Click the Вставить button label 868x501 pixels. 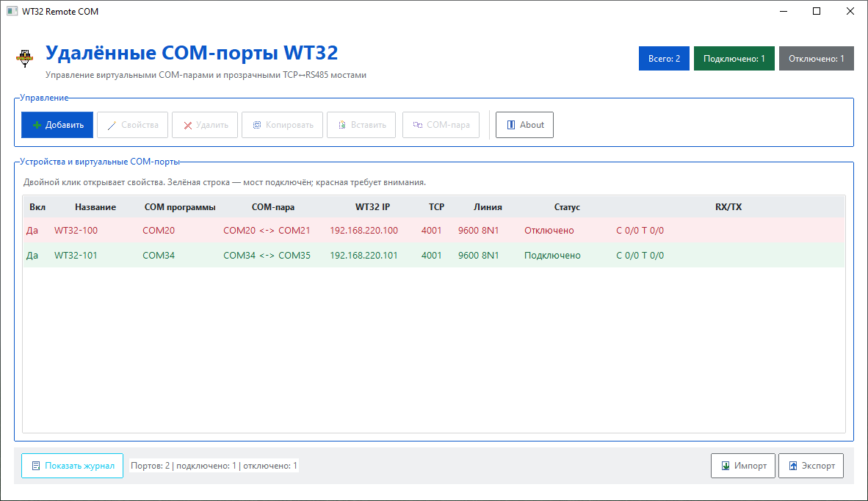pos(369,125)
